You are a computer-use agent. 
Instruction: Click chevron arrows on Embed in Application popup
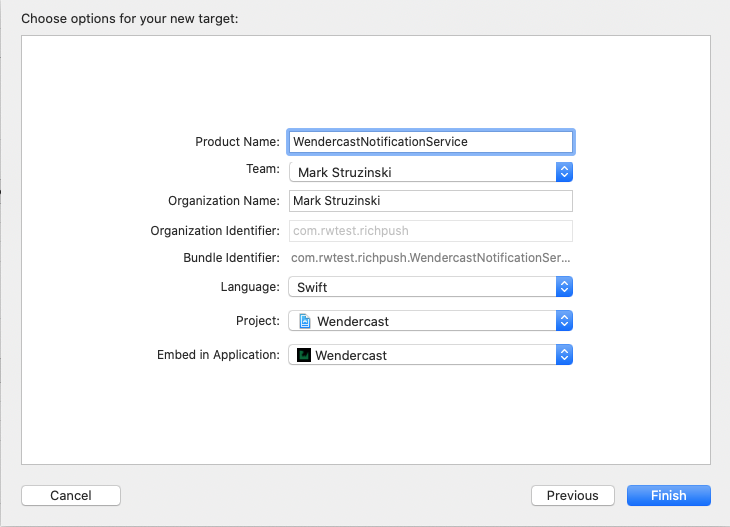pyautogui.click(x=564, y=355)
